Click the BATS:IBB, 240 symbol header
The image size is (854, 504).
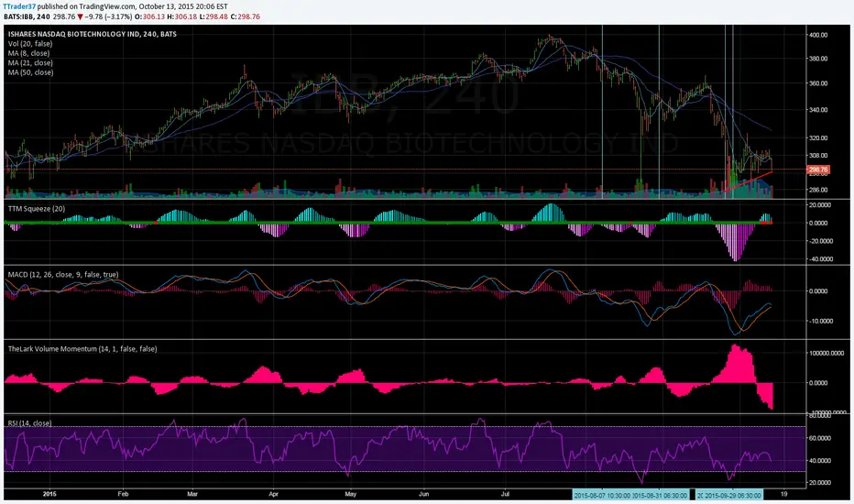27,16
